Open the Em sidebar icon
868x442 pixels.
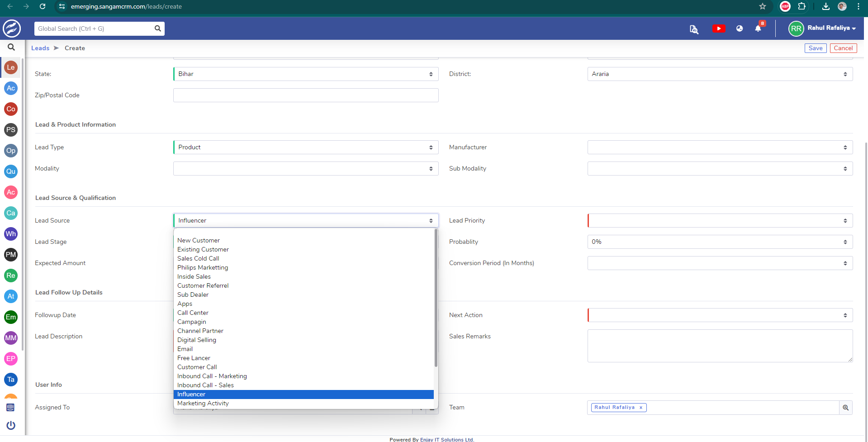click(x=11, y=317)
